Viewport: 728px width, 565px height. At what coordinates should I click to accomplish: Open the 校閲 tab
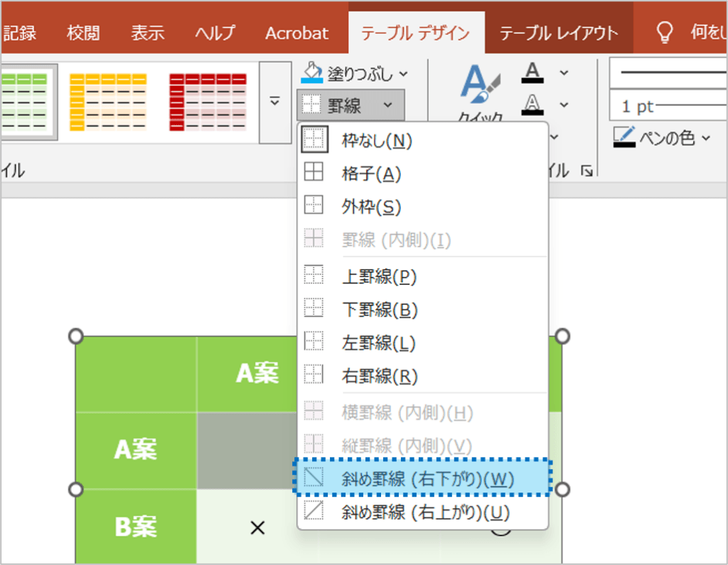[x=83, y=33]
